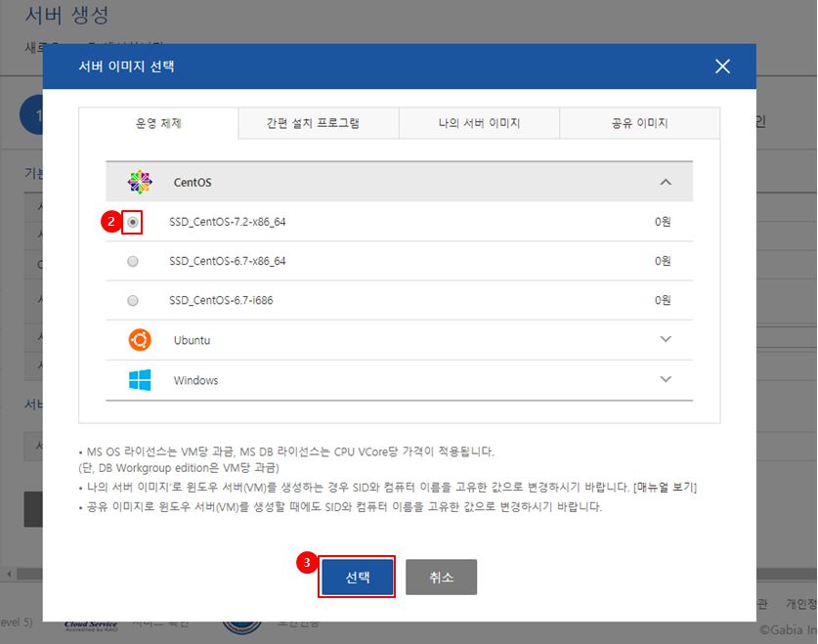The width and height of the screenshot is (818, 644).
Task: Click SSD_CentOS-7.2-x86_64 image name
Action: (x=228, y=222)
